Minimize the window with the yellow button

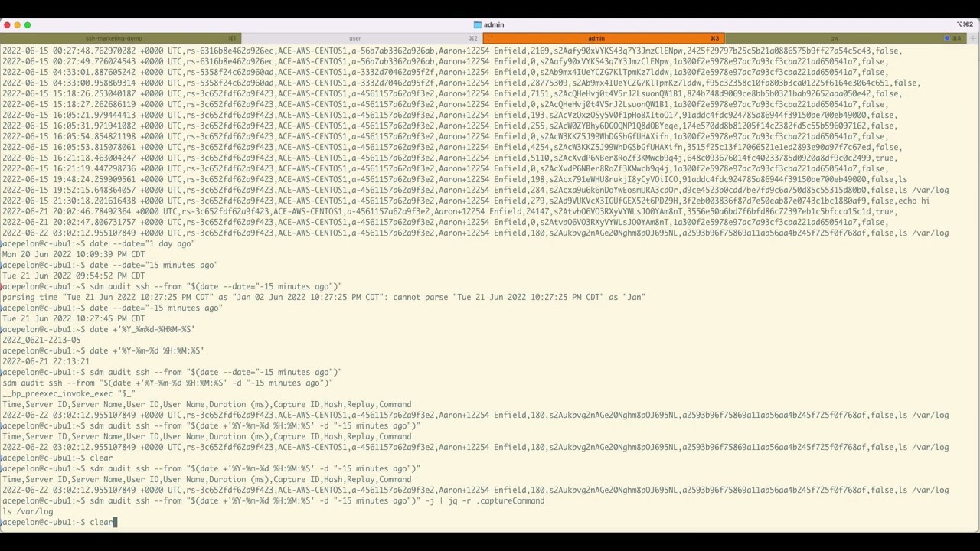(17, 25)
